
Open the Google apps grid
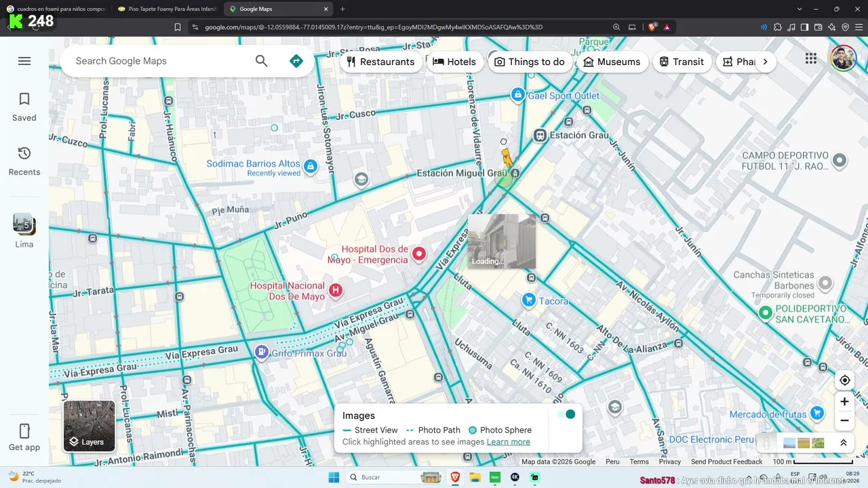(811, 58)
